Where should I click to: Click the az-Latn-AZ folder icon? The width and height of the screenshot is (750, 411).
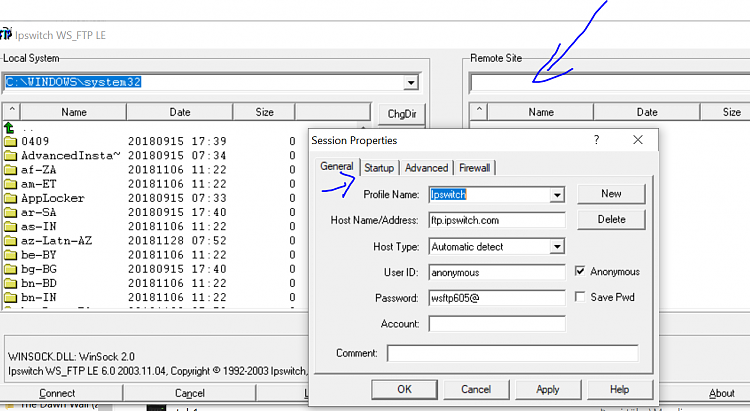(10, 241)
